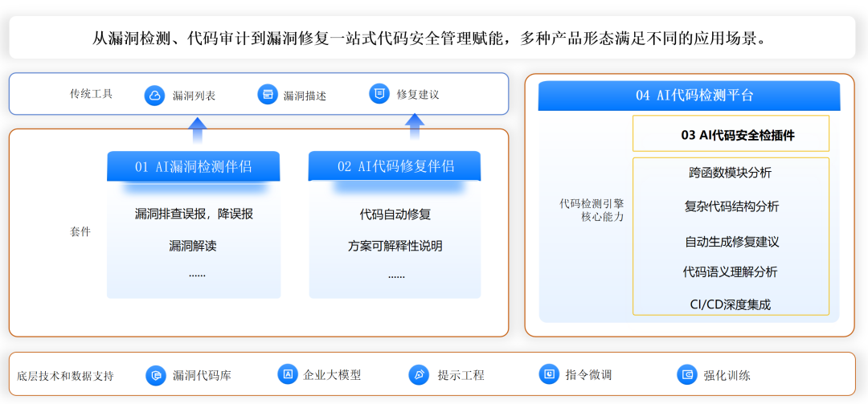868x404 pixels.
Task: Click the 企业大模型 icon
Action: click(287, 374)
